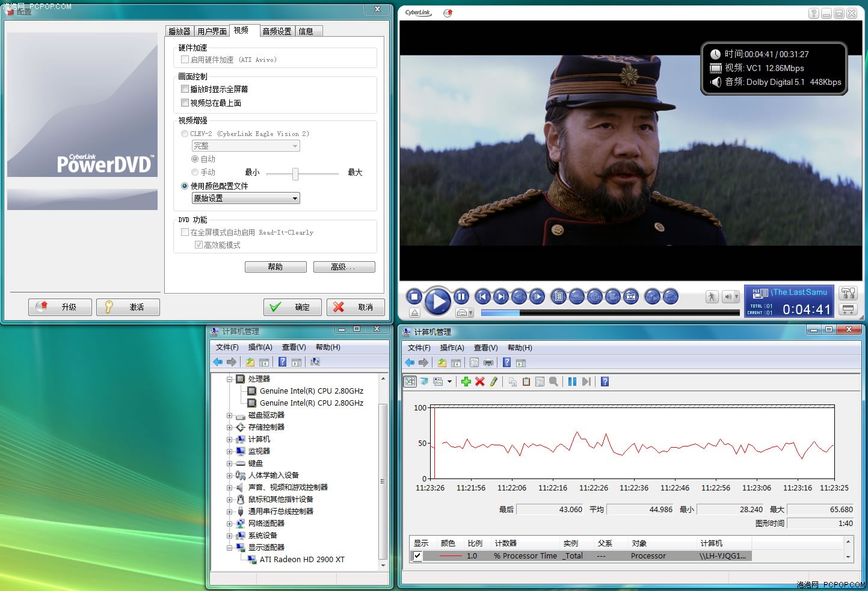Click the red color line of the Processor Time counter
This screenshot has width=868, height=591.
point(451,556)
